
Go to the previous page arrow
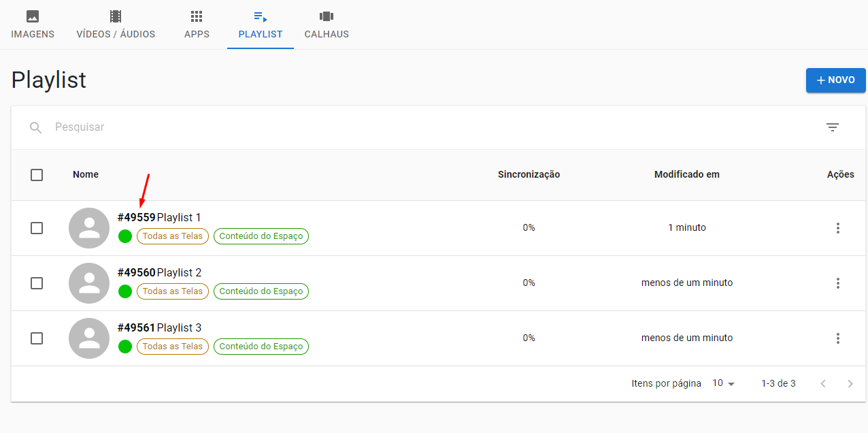[823, 384]
